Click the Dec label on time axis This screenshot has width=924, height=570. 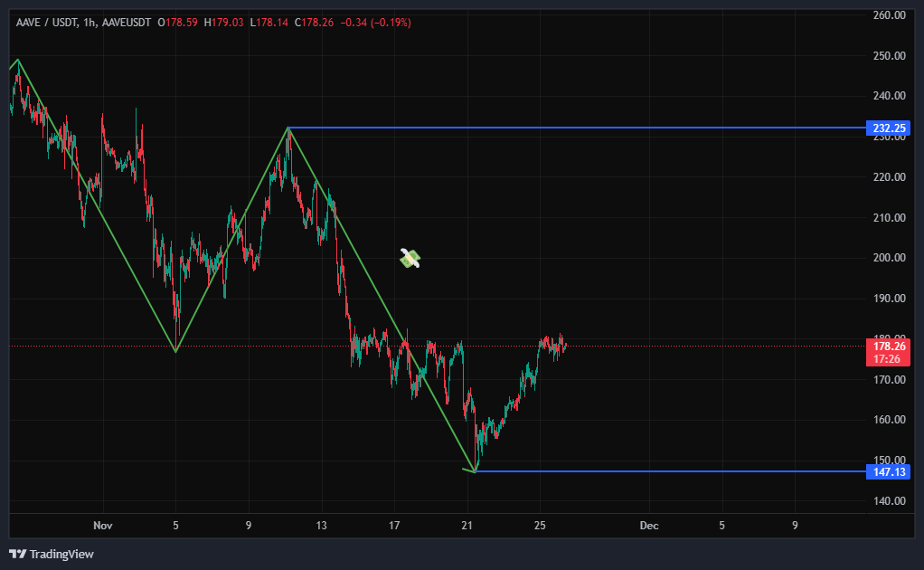(648, 525)
